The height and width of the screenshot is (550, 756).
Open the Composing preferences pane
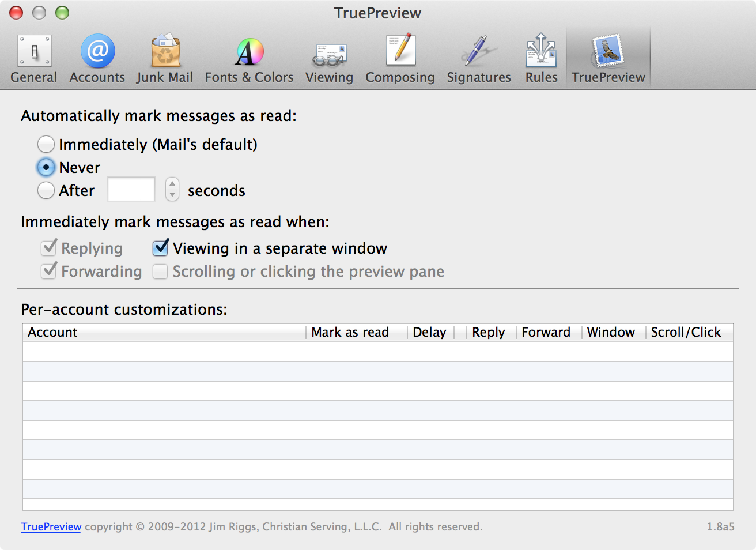[400, 59]
